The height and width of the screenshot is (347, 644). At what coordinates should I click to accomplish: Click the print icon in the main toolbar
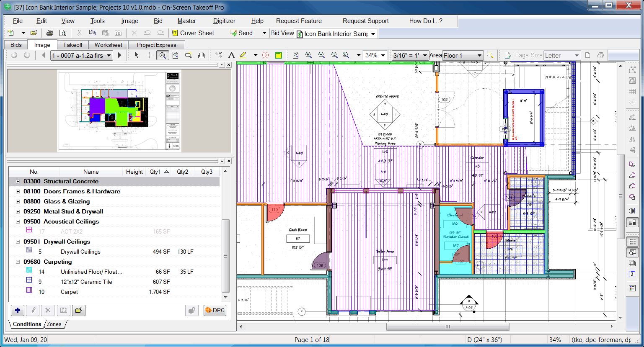[x=50, y=33]
